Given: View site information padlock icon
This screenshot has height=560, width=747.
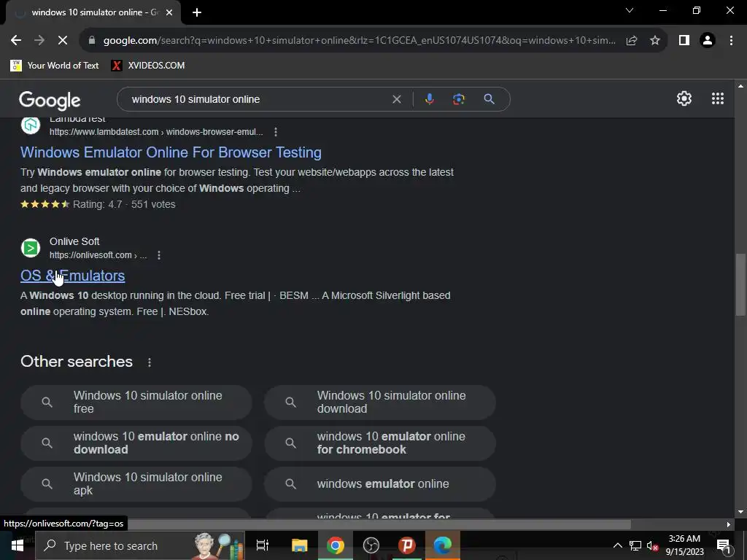Looking at the screenshot, I should [92, 41].
